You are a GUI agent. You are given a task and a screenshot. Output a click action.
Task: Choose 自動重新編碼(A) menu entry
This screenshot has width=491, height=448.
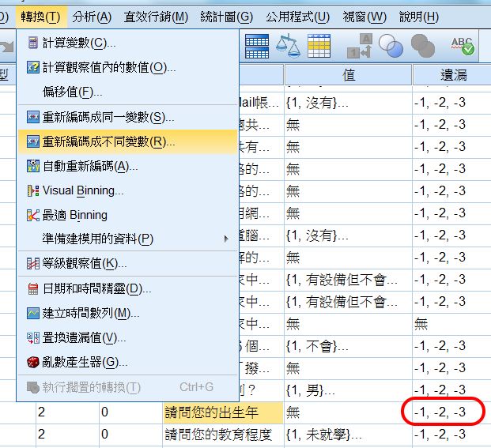click(x=127, y=166)
